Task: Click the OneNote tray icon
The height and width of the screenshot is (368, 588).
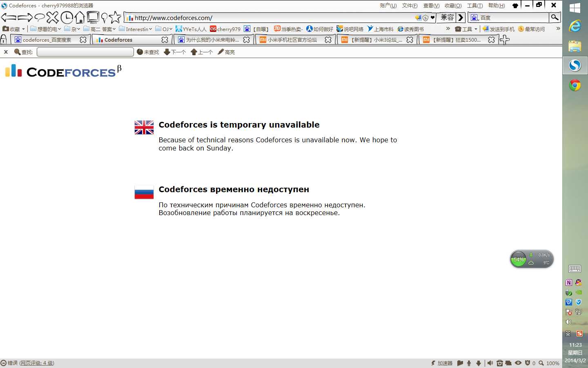Action: 569,283
